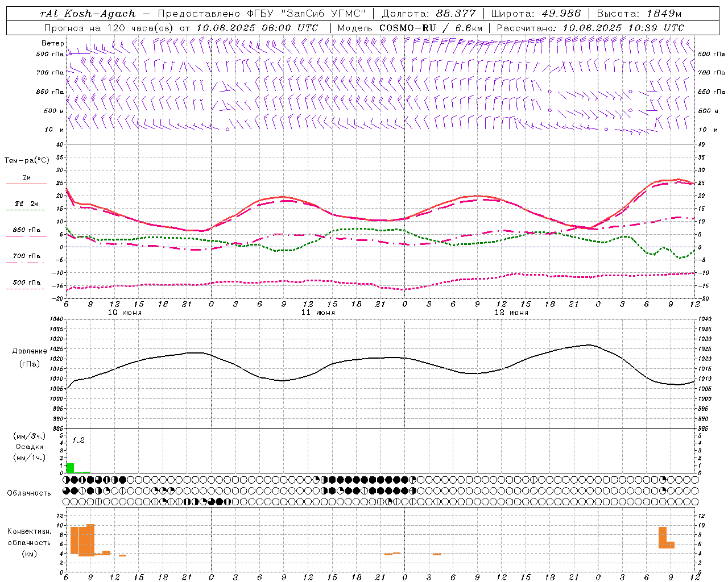728x582 pixels.
Task: Select the 11 июня date label
Action: (318, 313)
